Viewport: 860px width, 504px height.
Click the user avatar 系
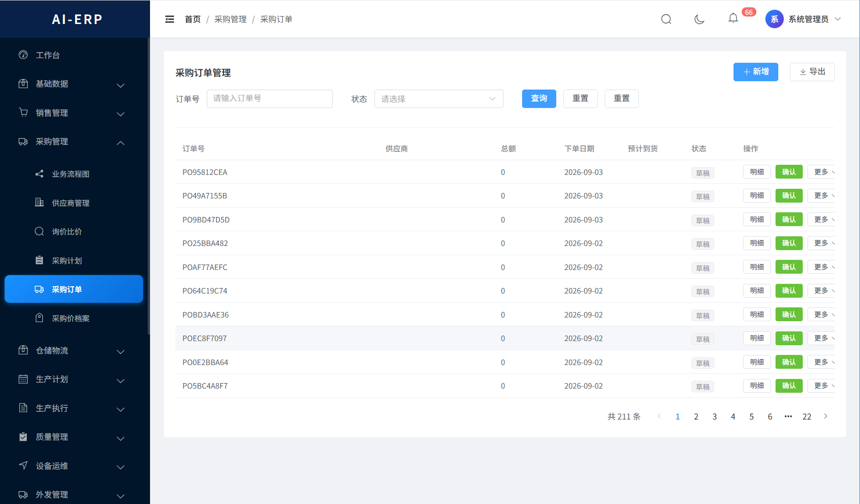tap(775, 19)
